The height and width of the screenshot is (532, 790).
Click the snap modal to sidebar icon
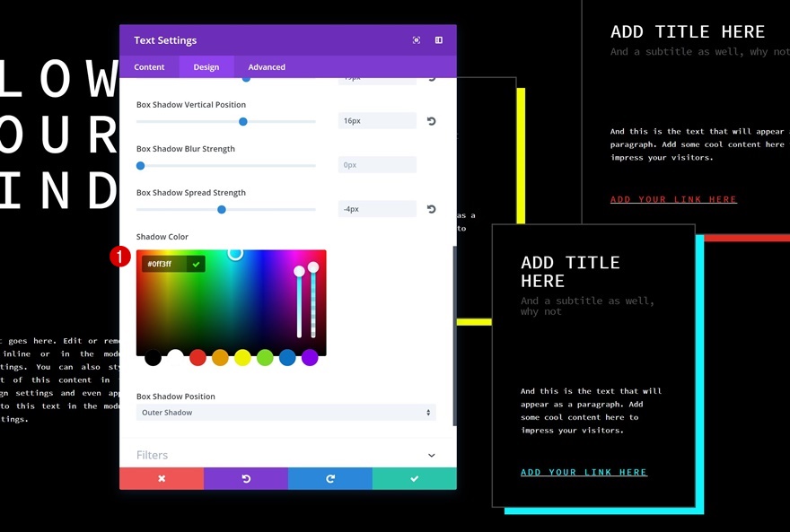439,40
